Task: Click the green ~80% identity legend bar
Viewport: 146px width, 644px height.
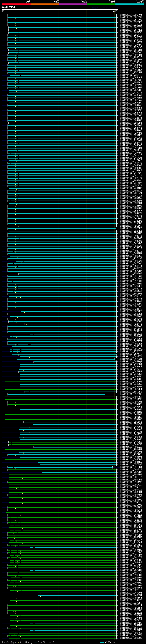Action: click(101, 4)
